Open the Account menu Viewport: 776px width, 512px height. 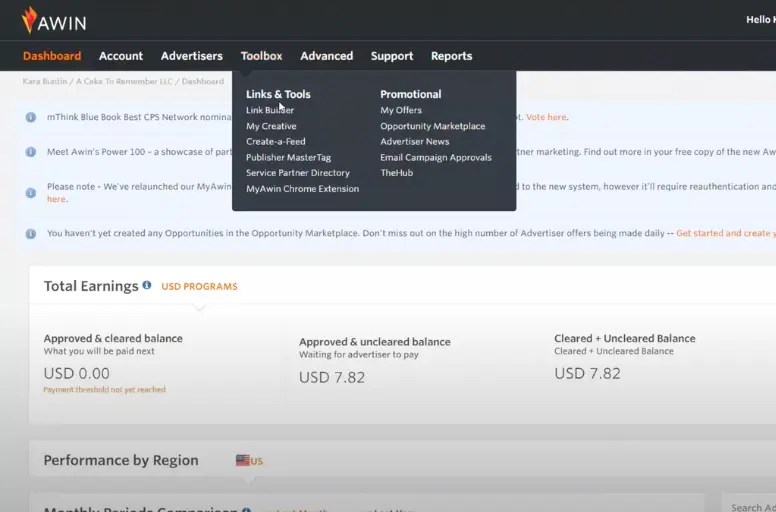[x=121, y=56]
